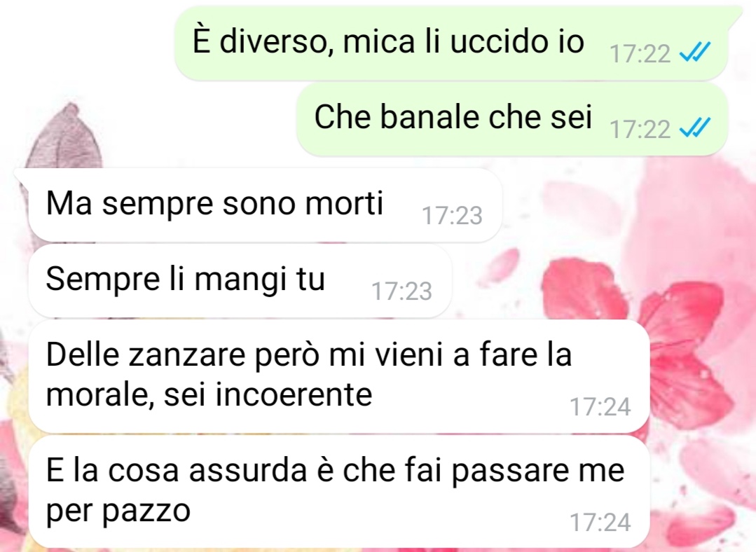This screenshot has height=552, width=756.
Task: Select the message starting "E la cosa assurda"
Action: (x=339, y=492)
